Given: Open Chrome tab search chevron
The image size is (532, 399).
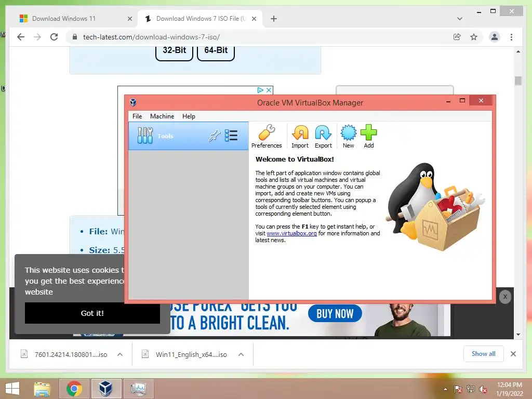Looking at the screenshot, I should [459, 19].
